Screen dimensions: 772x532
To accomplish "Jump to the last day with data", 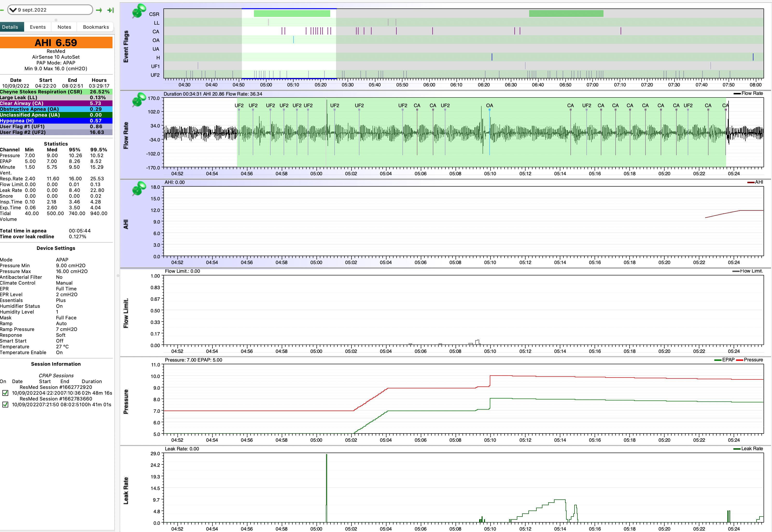I will [x=110, y=10].
